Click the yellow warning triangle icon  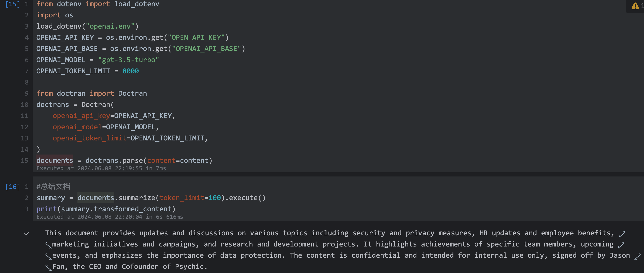[635, 6]
